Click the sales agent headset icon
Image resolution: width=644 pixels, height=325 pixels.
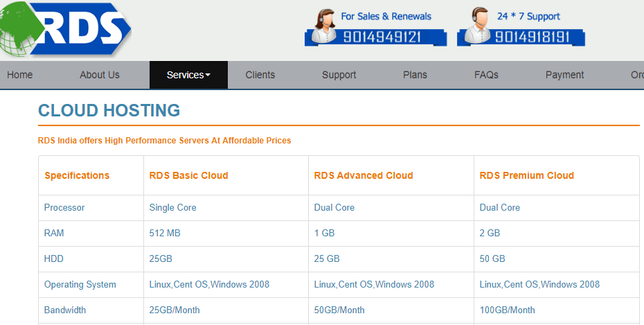[323, 26]
